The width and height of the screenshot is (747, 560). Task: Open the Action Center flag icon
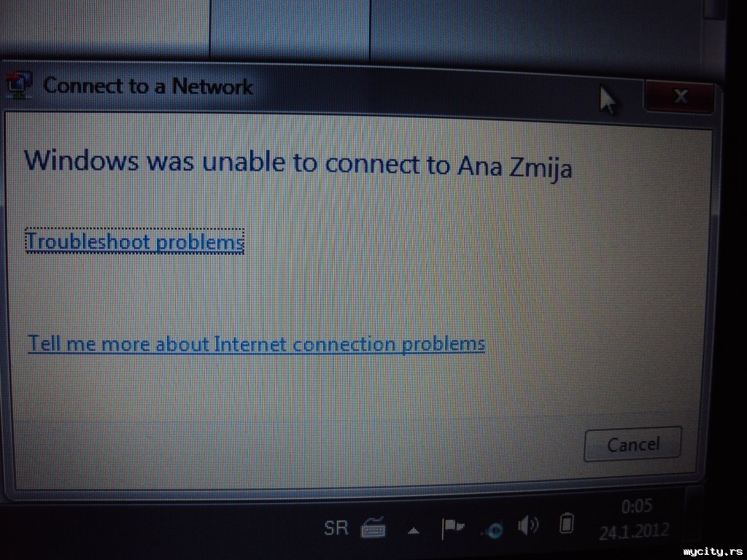pyautogui.click(x=452, y=528)
